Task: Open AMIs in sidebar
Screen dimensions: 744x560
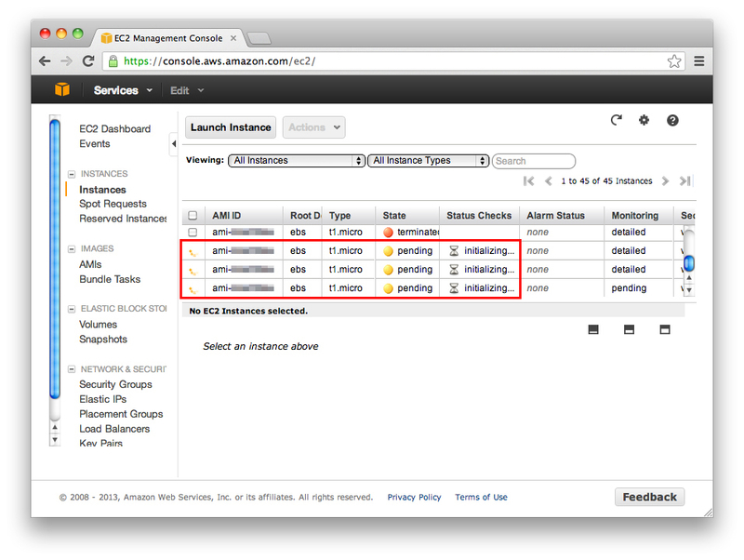Action: coord(90,264)
